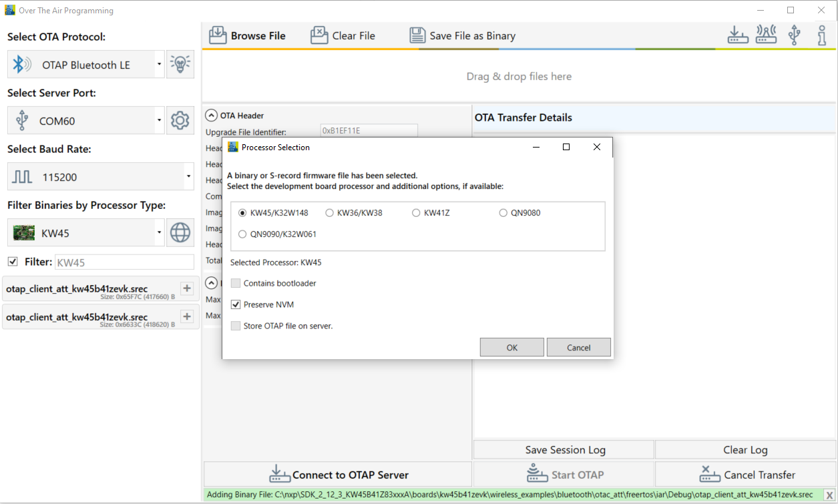Image resolution: width=838 pixels, height=504 pixels.
Task: Collapse the OTA Header section
Action: [212, 115]
